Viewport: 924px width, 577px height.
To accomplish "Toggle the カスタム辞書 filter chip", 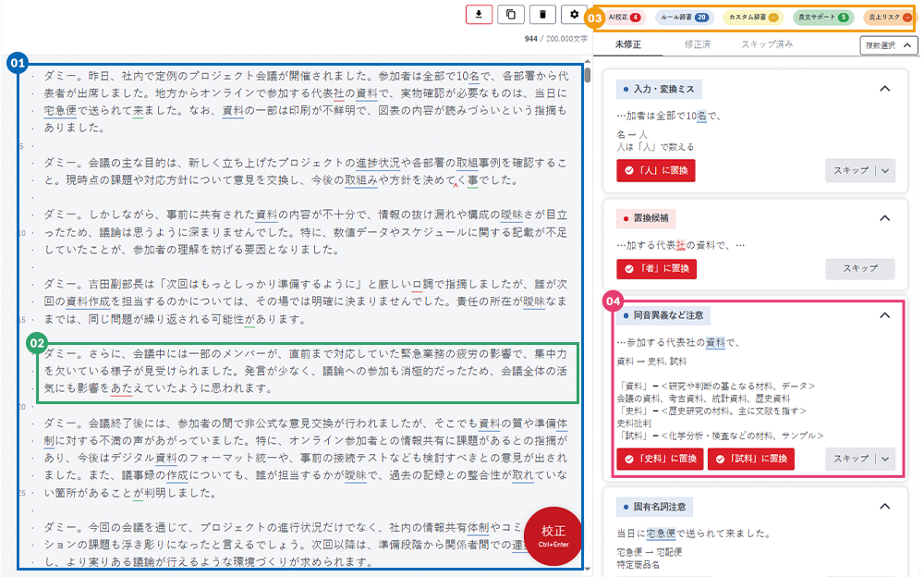I will (753, 18).
